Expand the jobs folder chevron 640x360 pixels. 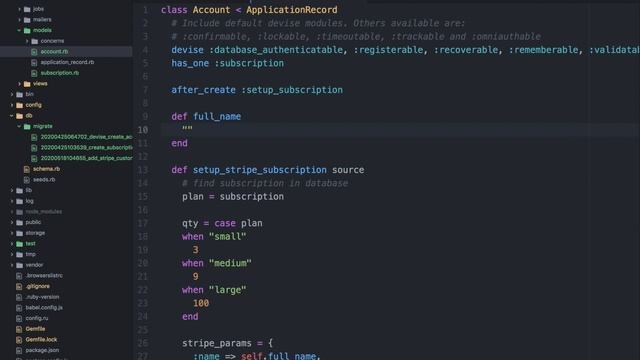point(20,9)
